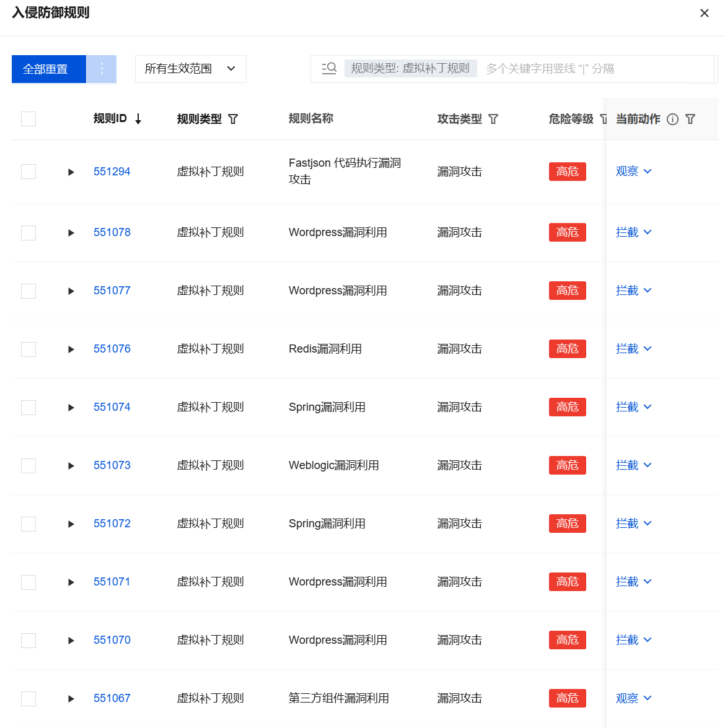This screenshot has width=725, height=728.
Task: Open rule ID link 551074
Action: (112, 407)
